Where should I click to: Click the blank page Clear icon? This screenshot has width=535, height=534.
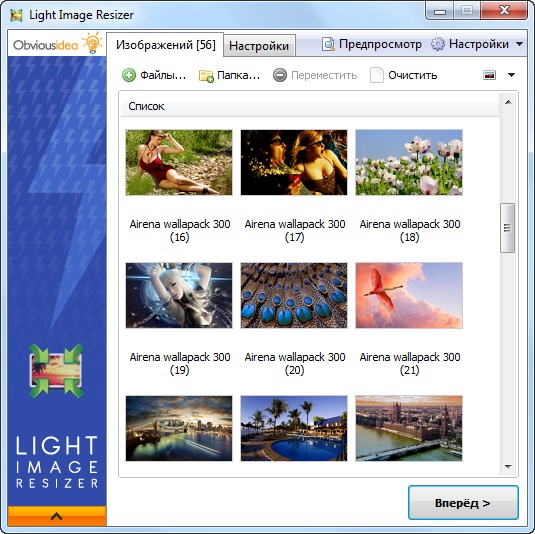coord(377,75)
